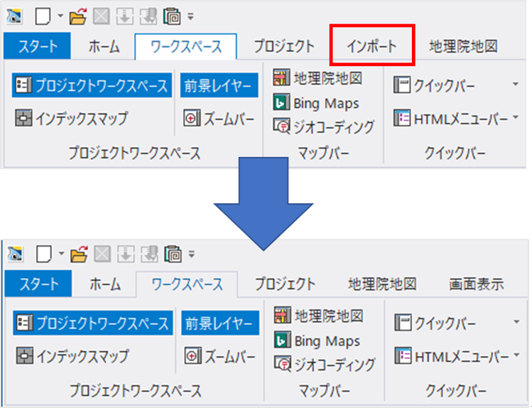Toggle ズームバー in lower ribbon
Screen dimensions: 532x408
pyautogui.click(x=220, y=356)
